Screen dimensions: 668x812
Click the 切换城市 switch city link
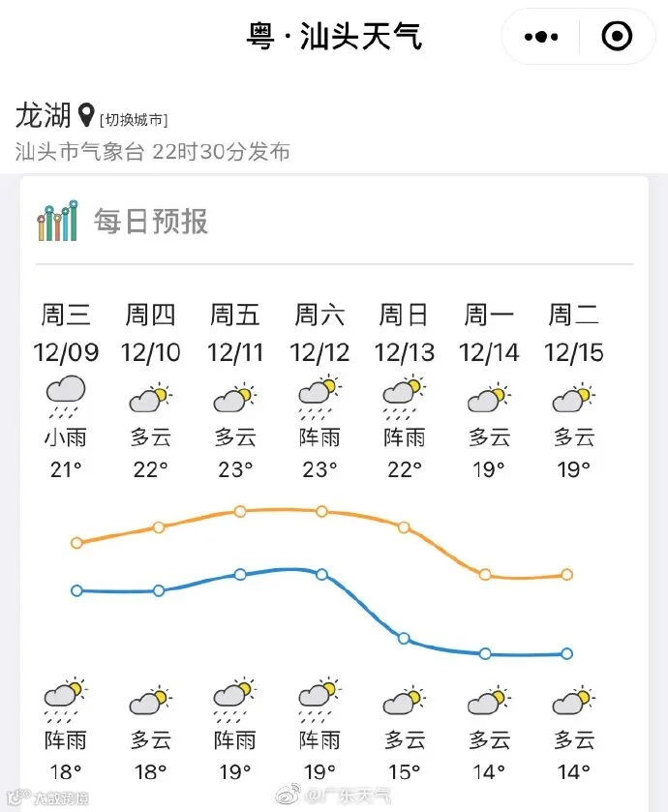coord(134,120)
